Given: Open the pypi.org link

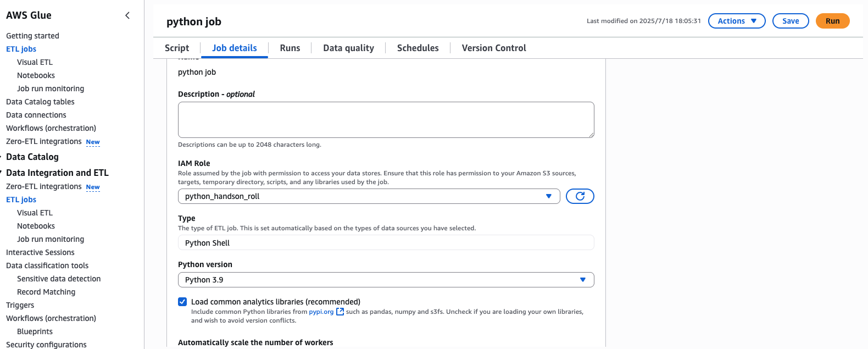Looking at the screenshot, I should [x=321, y=312].
